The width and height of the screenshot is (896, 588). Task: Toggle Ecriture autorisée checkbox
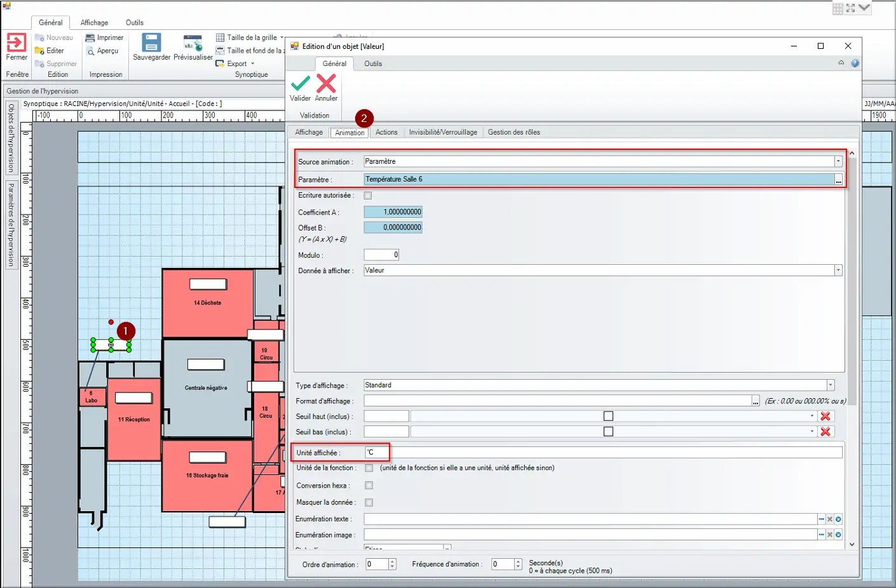(x=368, y=196)
